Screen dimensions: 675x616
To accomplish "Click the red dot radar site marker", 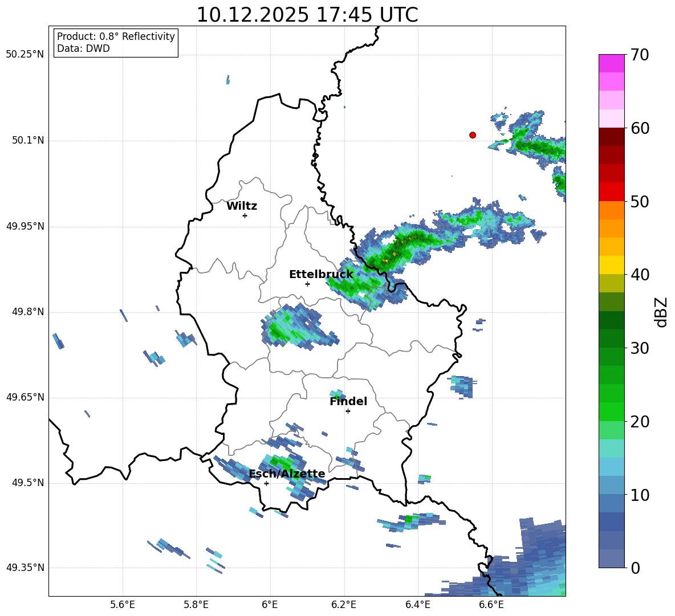I will point(473,135).
